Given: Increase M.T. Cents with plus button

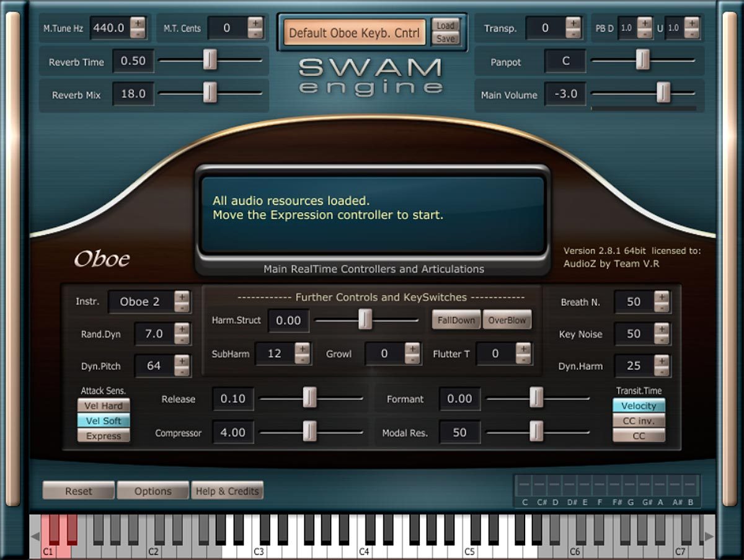Looking at the screenshot, I should click(255, 22).
